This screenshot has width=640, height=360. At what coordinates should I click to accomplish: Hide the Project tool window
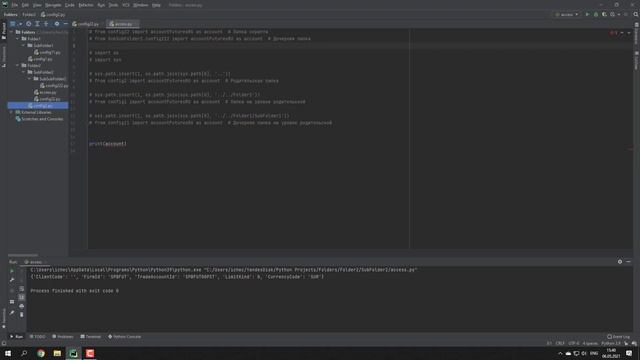click(x=65, y=24)
